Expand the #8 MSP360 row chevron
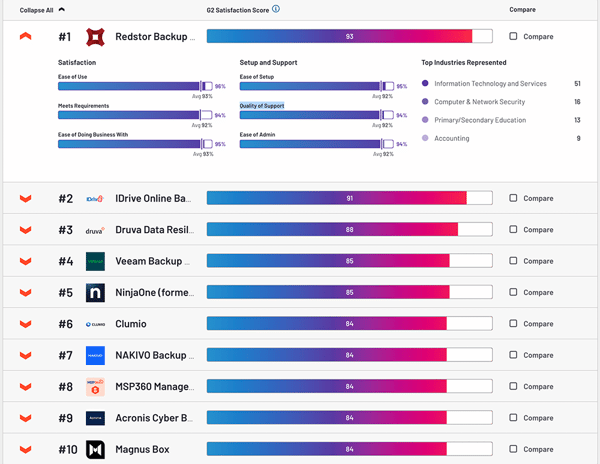The width and height of the screenshot is (600, 464). [x=25, y=387]
